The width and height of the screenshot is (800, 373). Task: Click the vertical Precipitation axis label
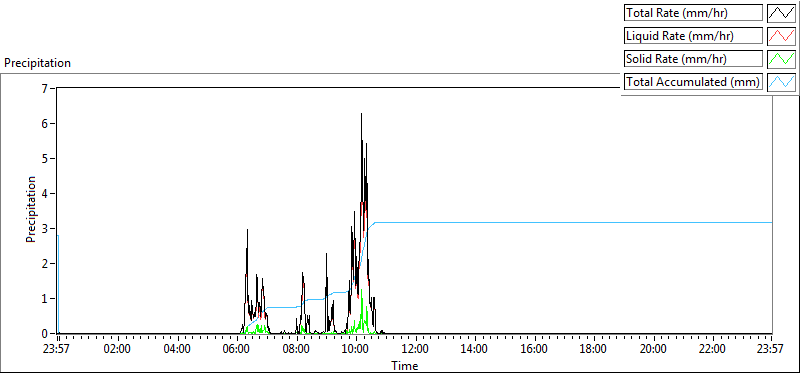point(31,209)
